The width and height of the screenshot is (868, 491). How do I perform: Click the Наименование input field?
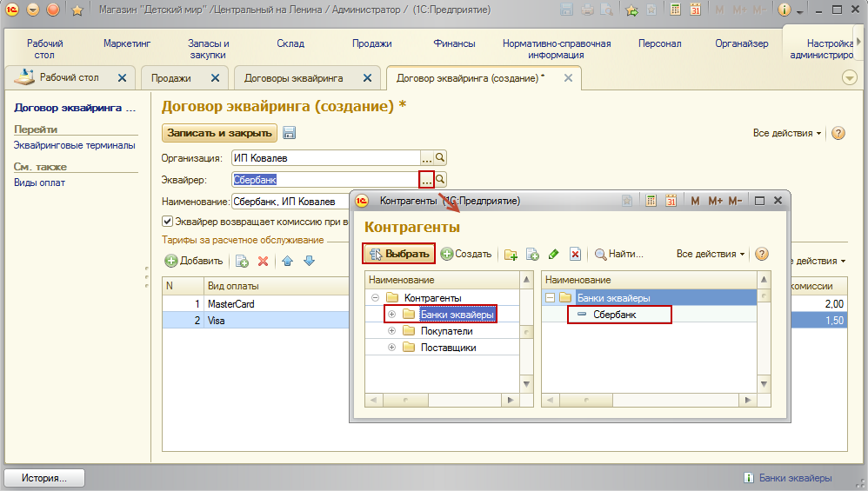(290, 202)
